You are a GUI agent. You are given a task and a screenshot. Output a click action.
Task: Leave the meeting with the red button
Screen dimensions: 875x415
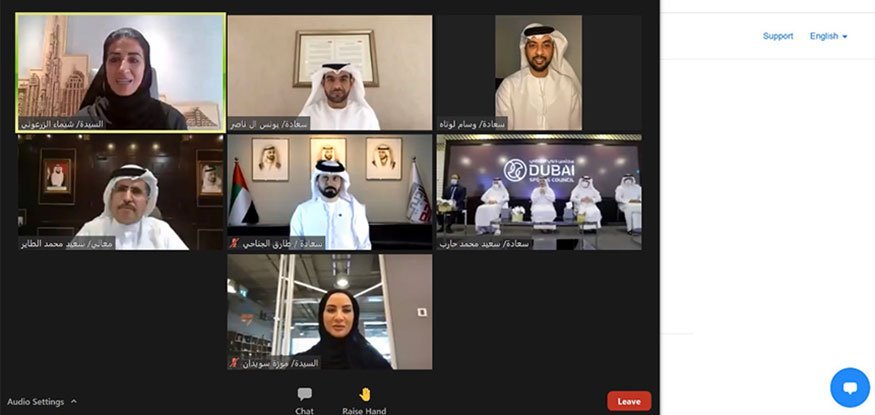point(629,401)
